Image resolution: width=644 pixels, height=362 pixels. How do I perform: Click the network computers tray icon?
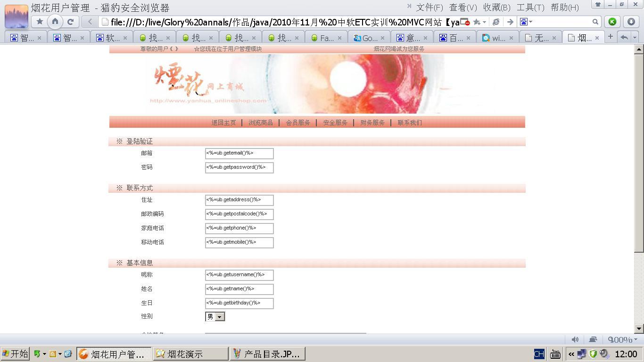click(x=582, y=354)
